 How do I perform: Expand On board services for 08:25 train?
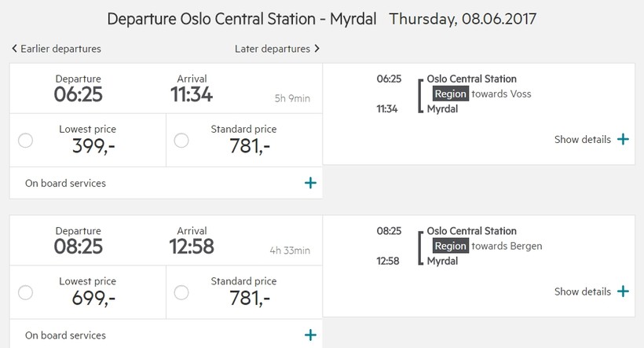click(310, 335)
